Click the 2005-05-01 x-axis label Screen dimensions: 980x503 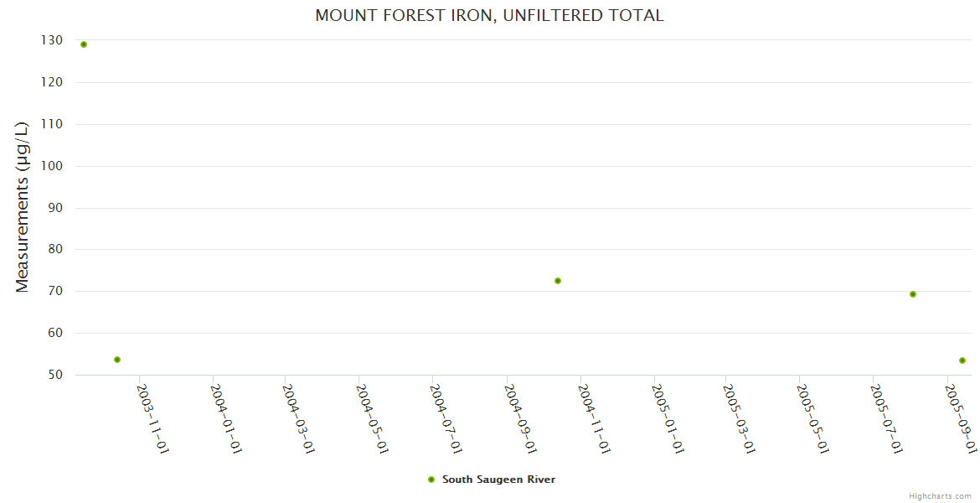point(813,419)
